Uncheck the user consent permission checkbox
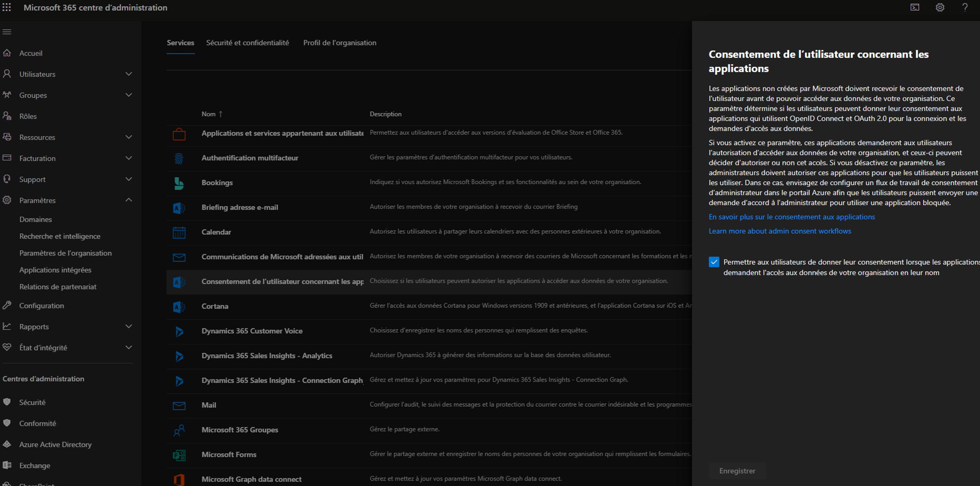980x486 pixels. click(x=714, y=262)
